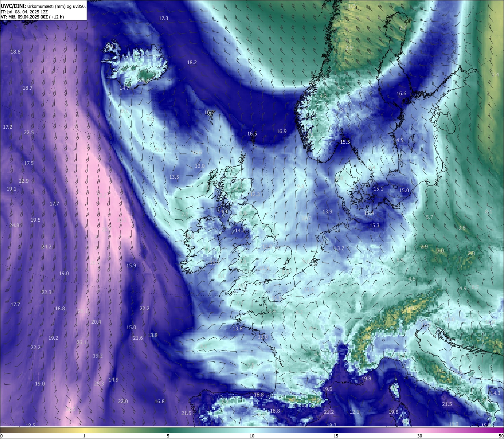Click the 10 tick on the color scale
Screen dimensions: 504x439
tap(252, 436)
